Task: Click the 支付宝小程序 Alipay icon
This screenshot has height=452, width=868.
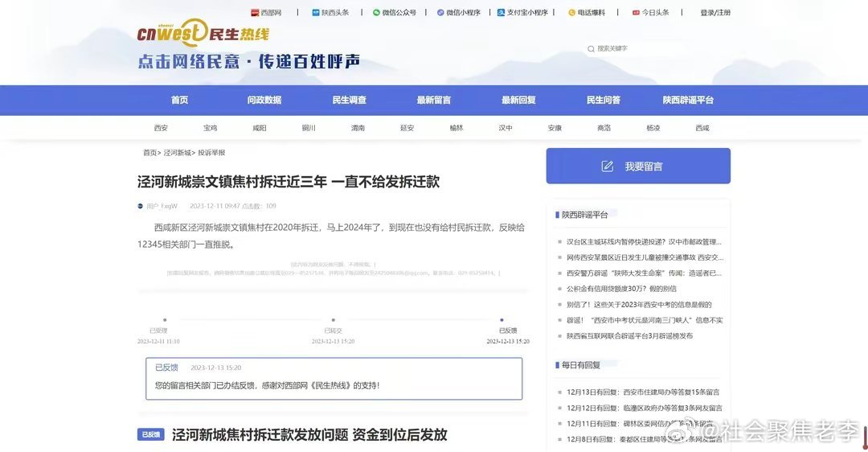Action: [501, 13]
